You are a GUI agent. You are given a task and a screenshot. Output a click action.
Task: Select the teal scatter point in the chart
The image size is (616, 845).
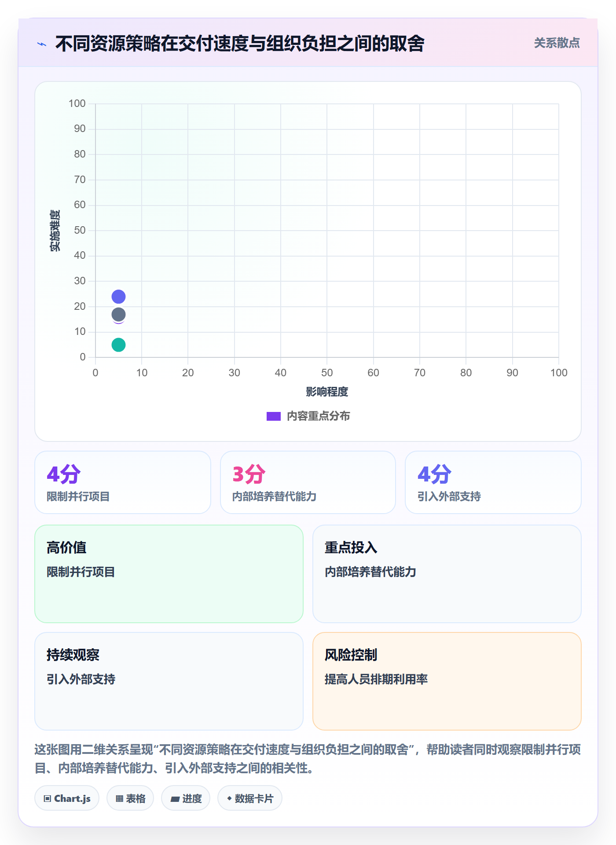tap(118, 345)
